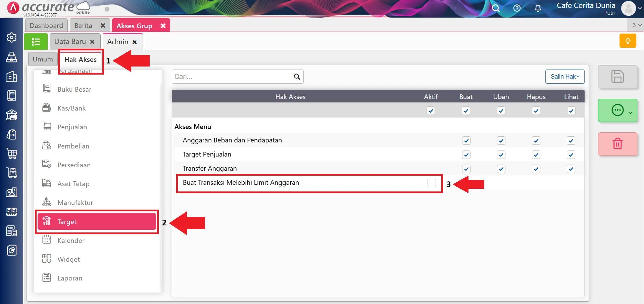The width and height of the screenshot is (644, 304).
Task: Select Kas/Bank in the access category list
Action: pos(71,108)
